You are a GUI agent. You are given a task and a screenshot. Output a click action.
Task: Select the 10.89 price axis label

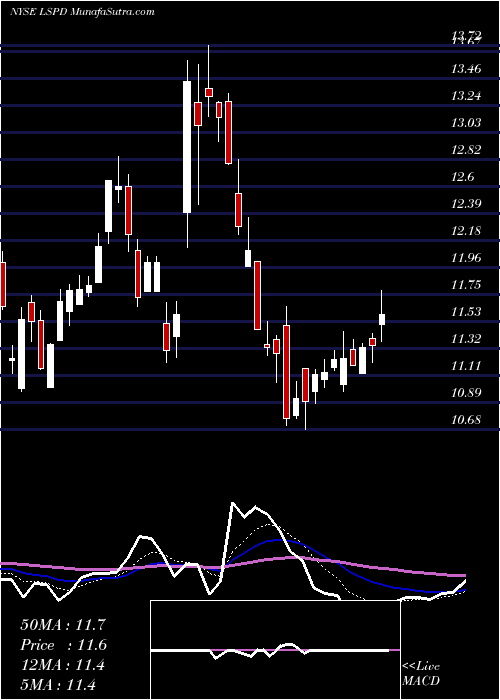[467, 393]
